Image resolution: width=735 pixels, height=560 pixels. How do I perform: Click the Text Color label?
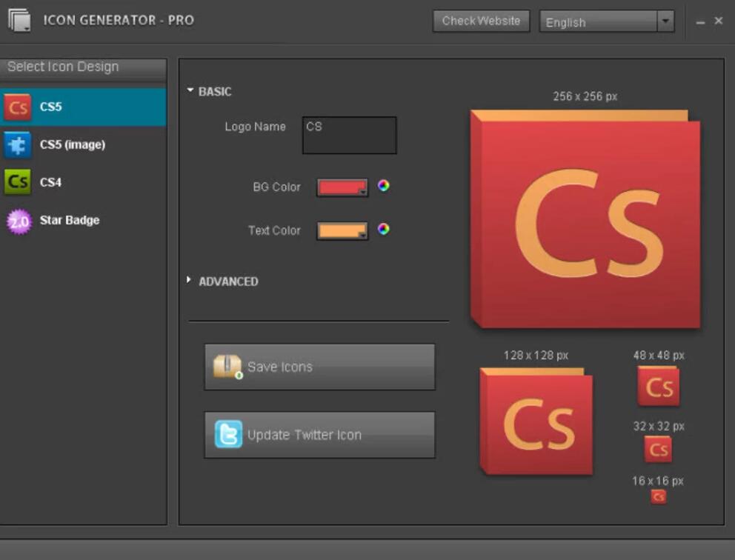coord(274,230)
